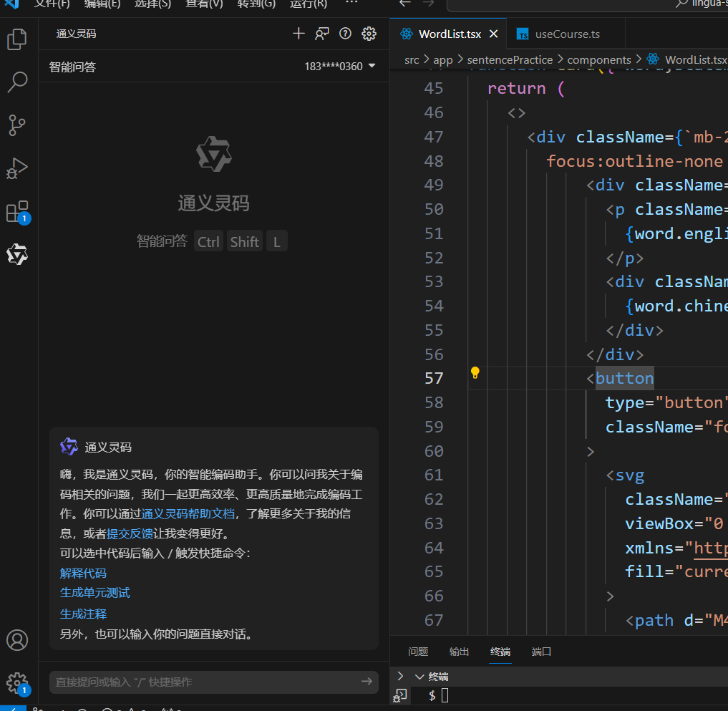Open 通义灵码 panel settings gear
The image size is (728, 711).
tap(369, 34)
